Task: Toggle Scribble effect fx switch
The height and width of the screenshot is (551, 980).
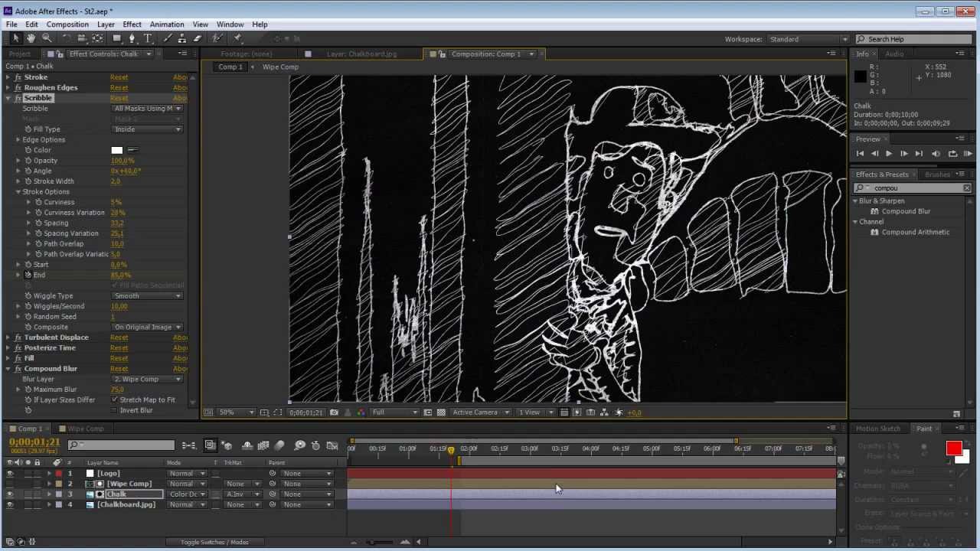Action: click(x=18, y=98)
